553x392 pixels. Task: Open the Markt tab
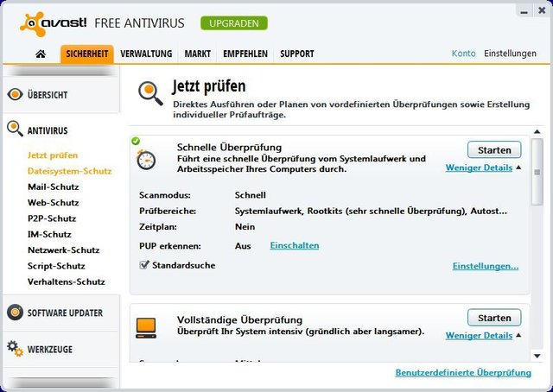198,54
